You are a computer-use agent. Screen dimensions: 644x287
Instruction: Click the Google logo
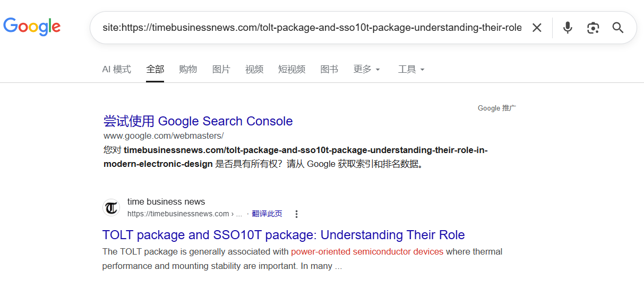click(32, 27)
